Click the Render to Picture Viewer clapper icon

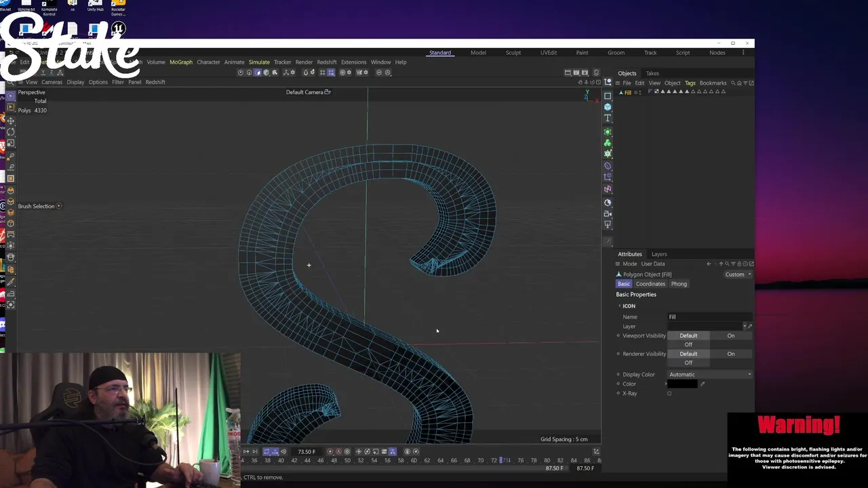click(576, 73)
